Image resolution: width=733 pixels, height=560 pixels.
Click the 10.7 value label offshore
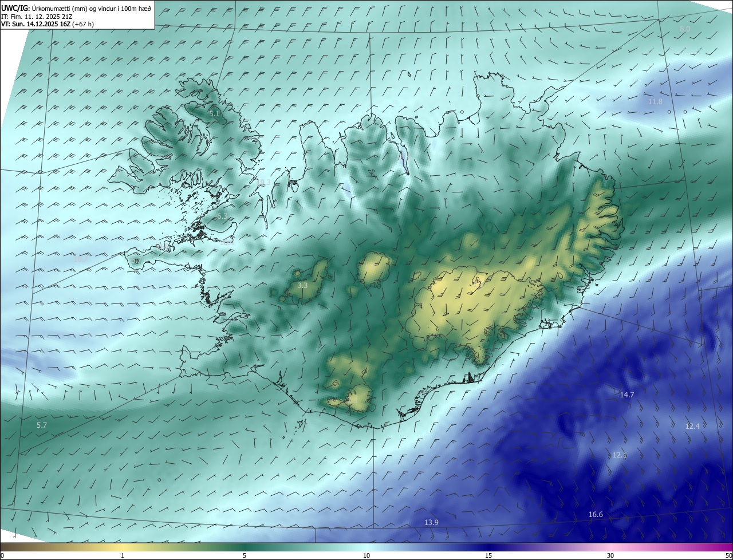click(81, 259)
